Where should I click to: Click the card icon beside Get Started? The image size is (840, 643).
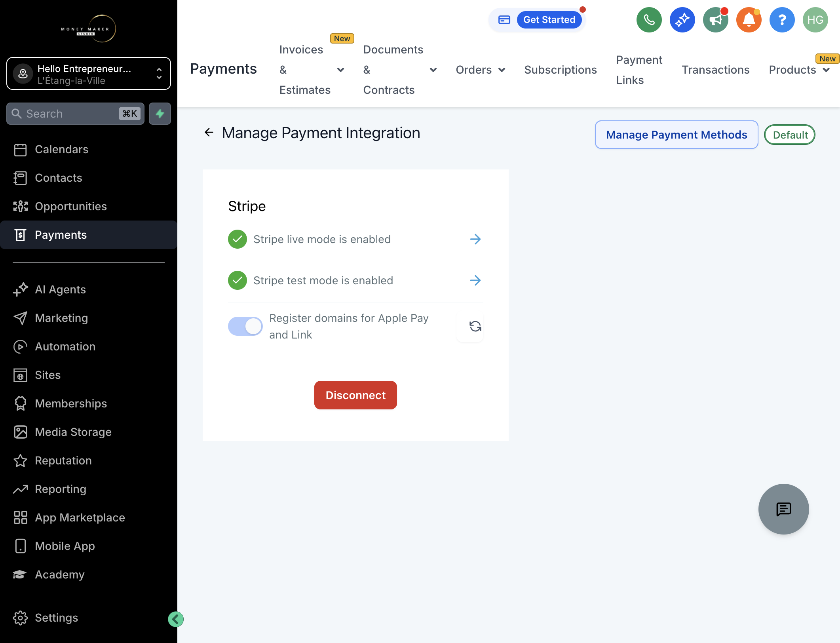504,20
